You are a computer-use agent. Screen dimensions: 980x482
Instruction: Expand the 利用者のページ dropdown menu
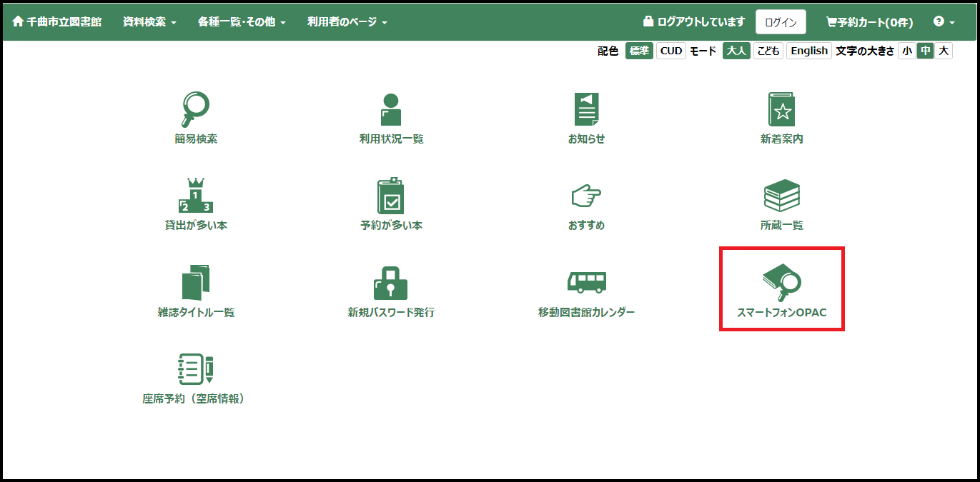[x=347, y=22]
